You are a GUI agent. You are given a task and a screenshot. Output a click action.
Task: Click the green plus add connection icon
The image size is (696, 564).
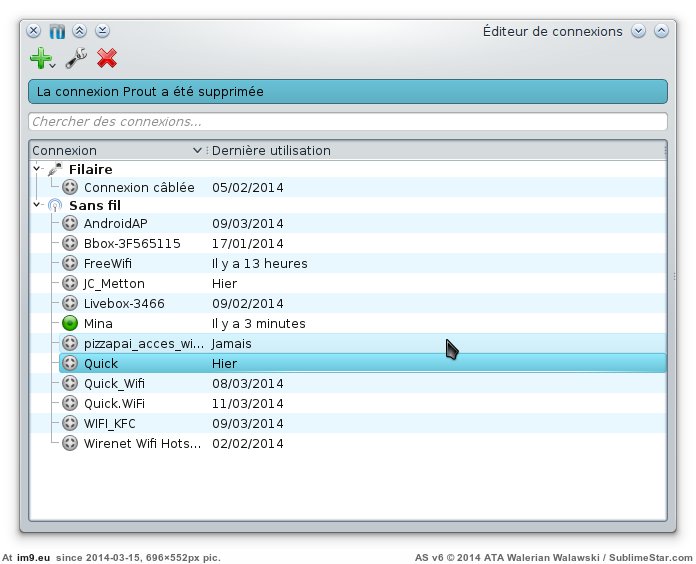[x=40, y=59]
